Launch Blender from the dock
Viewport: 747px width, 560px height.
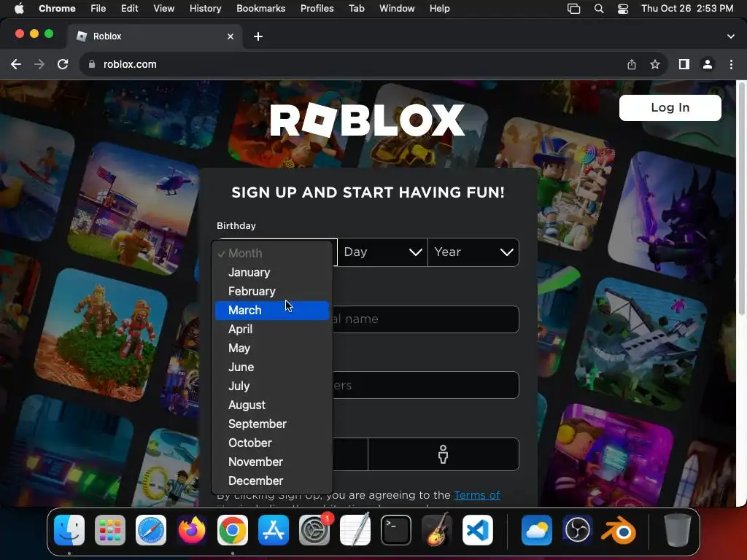click(619, 530)
